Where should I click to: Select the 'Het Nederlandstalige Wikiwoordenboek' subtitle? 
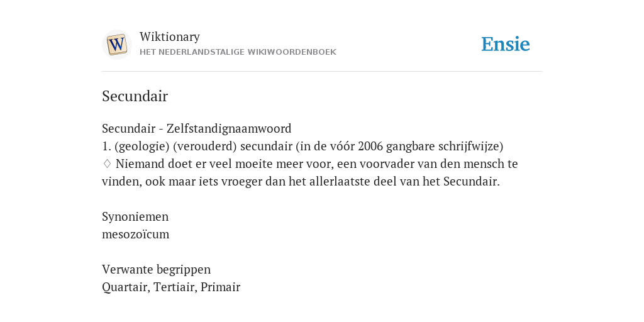click(x=238, y=52)
